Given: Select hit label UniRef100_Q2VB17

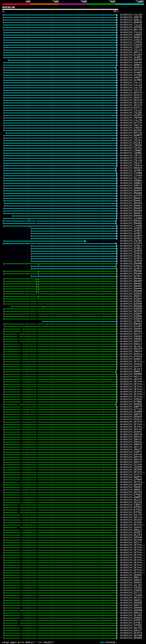Looking at the screenshot, I should (131, 246).
